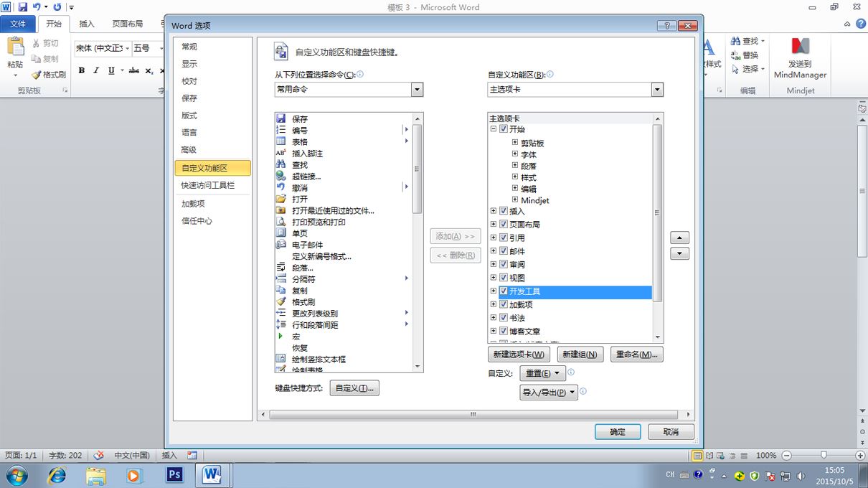
Task: Select the 超链接 hyperlink command icon
Action: pyautogui.click(x=281, y=176)
